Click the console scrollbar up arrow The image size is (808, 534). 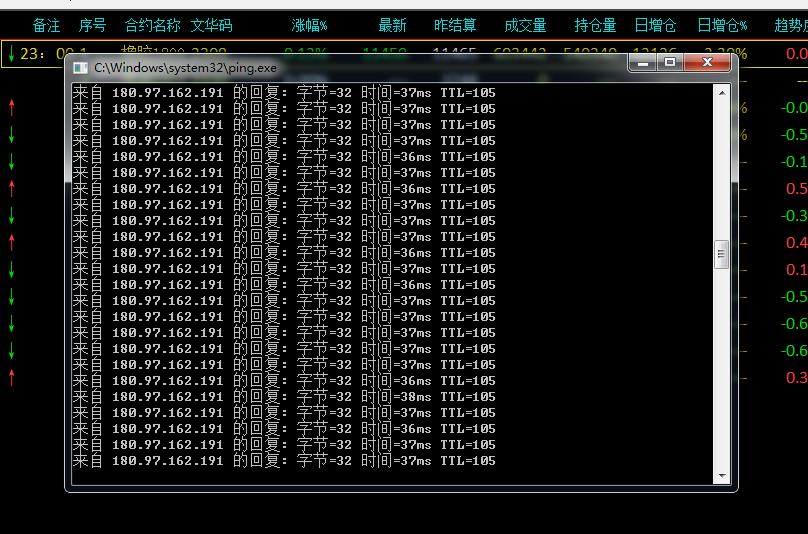coord(721,93)
